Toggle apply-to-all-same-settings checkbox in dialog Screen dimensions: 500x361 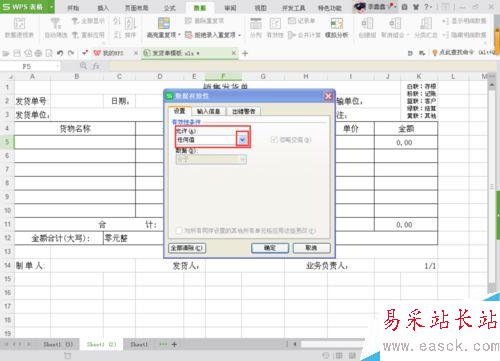click(x=179, y=230)
